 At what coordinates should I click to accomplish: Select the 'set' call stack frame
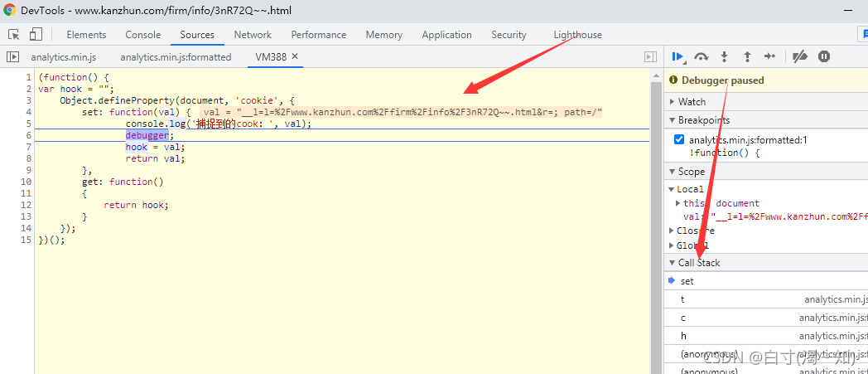[x=766, y=281]
